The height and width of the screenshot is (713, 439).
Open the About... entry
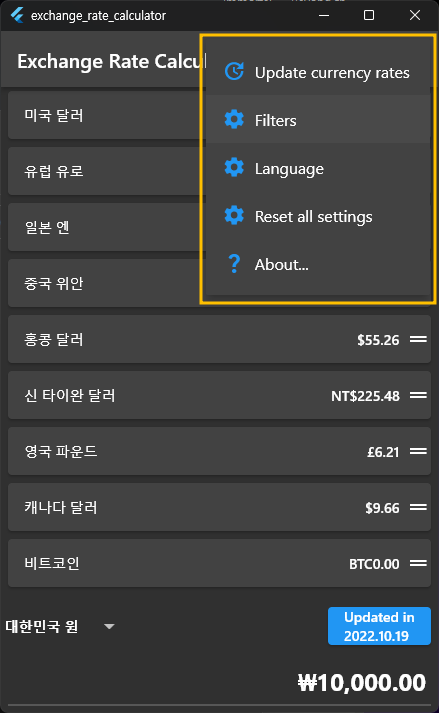(x=318, y=264)
